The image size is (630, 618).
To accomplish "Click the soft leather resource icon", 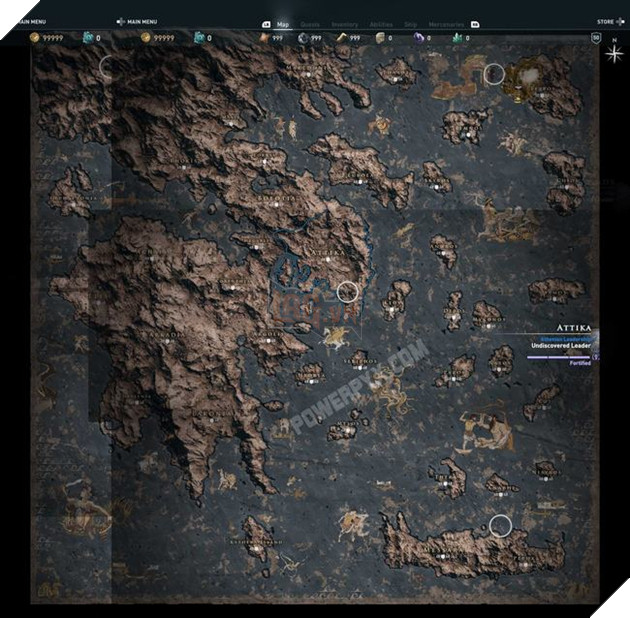I will 264,38.
